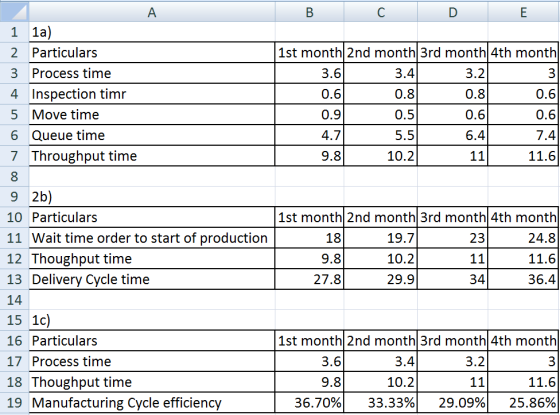Click 'Thoughput time' cell in row 18
The width and height of the screenshot is (560, 415).
point(152,382)
